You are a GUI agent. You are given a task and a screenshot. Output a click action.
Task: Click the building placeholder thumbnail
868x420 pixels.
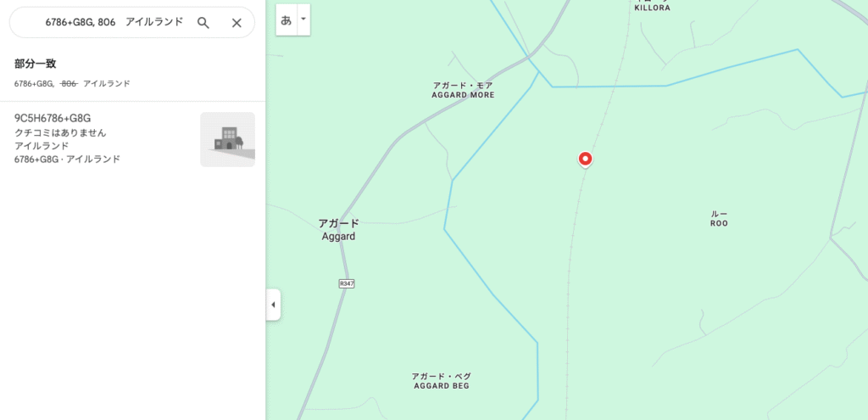coord(227,140)
